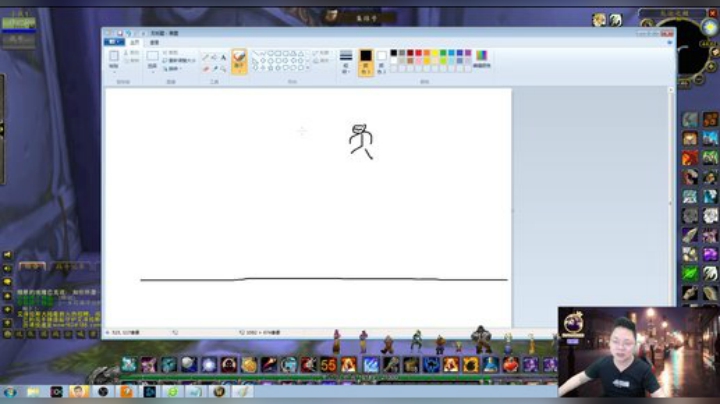Image resolution: width=720 pixels, height=404 pixels.
Task: Click the rectangular Select tool icon
Action: pyautogui.click(x=152, y=56)
